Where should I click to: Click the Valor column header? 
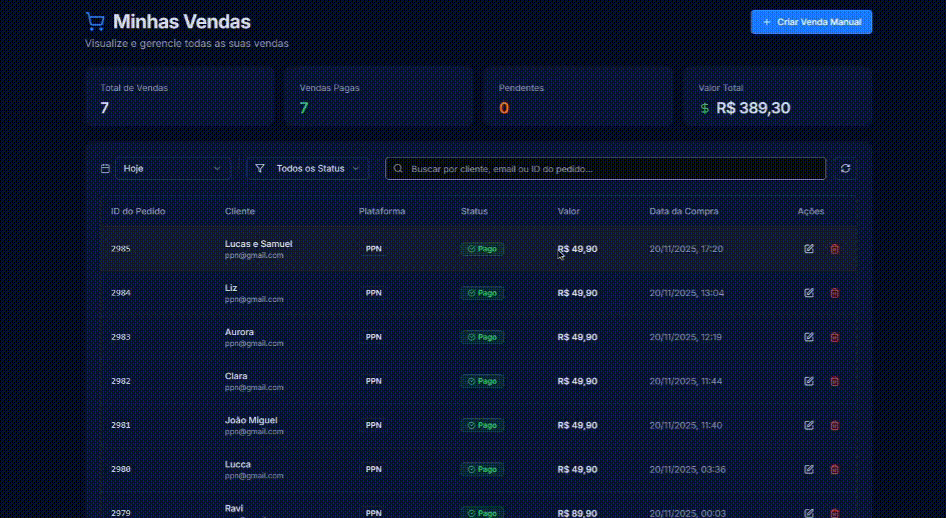coord(568,211)
